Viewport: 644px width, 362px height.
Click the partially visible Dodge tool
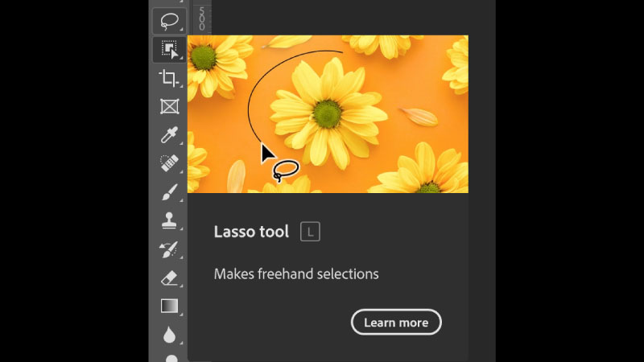coord(171,358)
